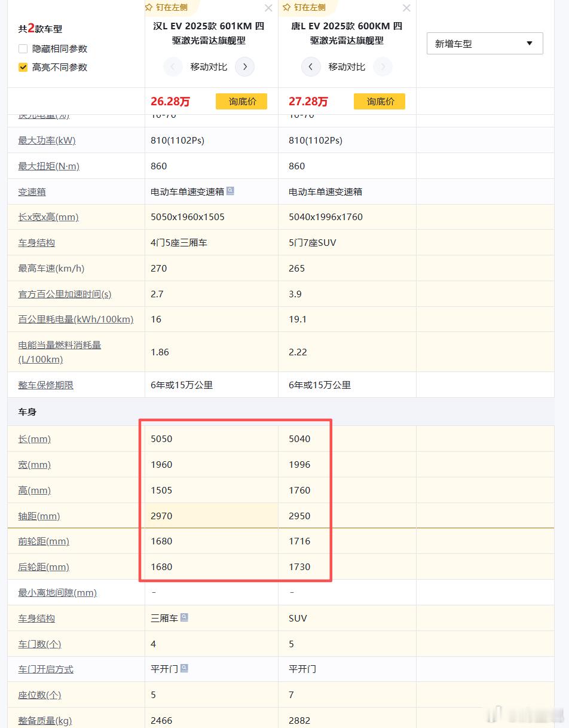Remove 汉L EV from the comparison
Image resolution: width=569 pixels, height=728 pixels.
coord(268,8)
